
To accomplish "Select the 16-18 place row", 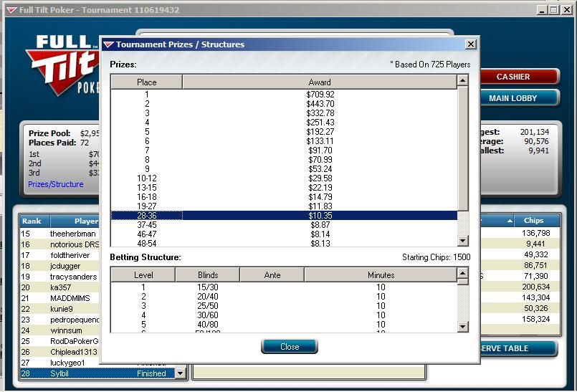I will (x=284, y=197).
